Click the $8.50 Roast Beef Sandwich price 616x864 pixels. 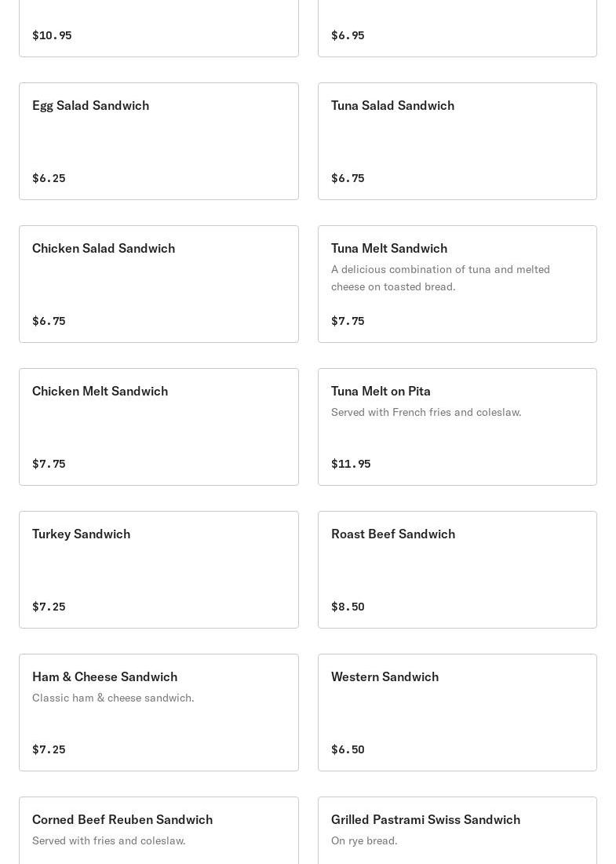click(348, 607)
